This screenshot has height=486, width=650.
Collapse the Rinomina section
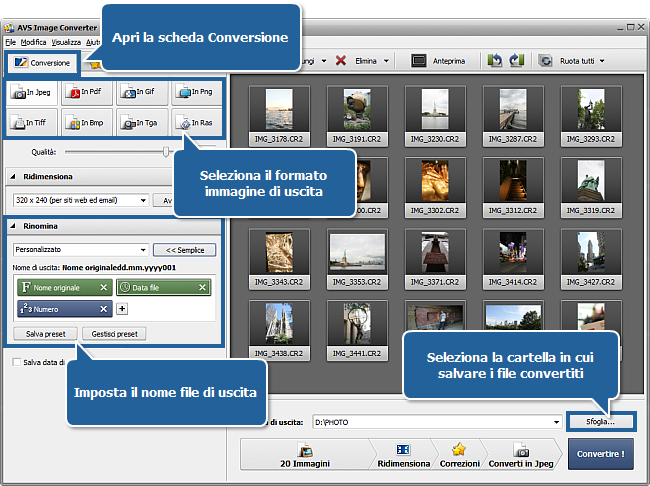(10, 226)
